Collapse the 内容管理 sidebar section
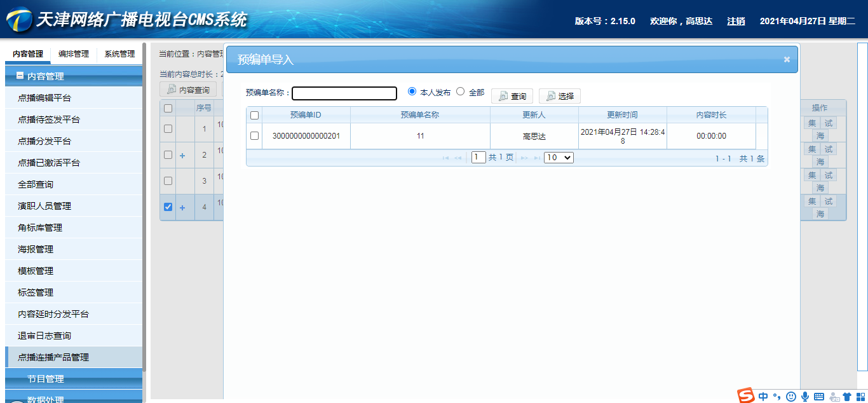868x403 pixels. coord(74,76)
